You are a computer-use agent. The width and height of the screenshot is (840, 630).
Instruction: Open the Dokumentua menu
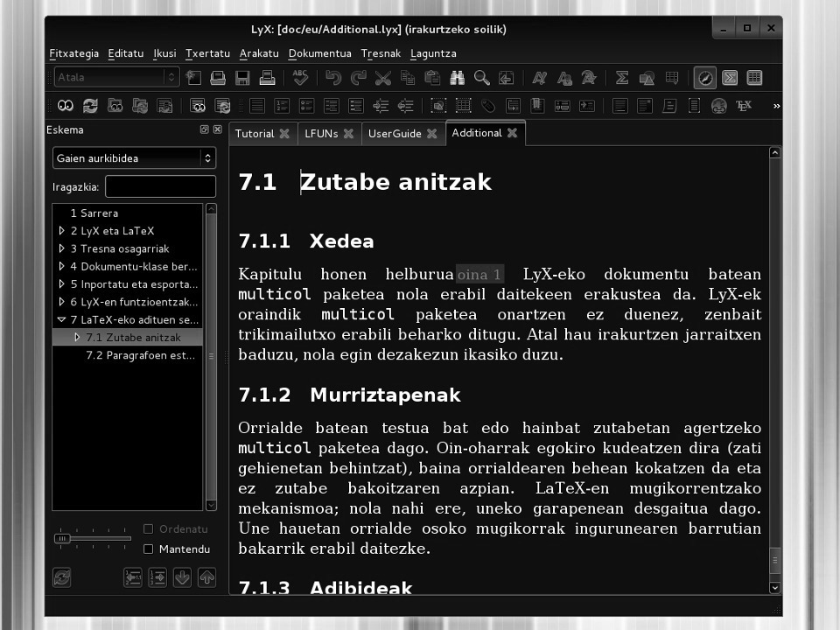(x=320, y=53)
